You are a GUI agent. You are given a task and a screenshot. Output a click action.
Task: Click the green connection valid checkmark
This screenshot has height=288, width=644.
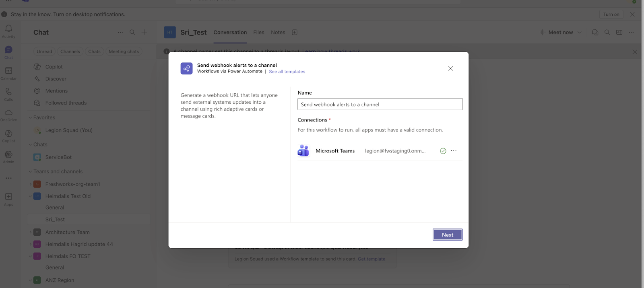tap(443, 151)
